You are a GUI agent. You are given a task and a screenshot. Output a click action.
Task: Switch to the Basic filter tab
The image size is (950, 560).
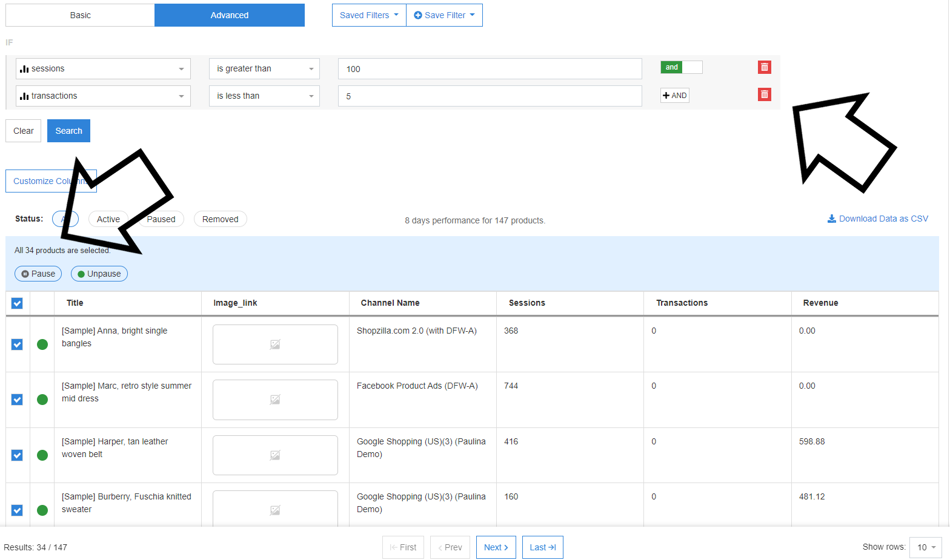(80, 15)
